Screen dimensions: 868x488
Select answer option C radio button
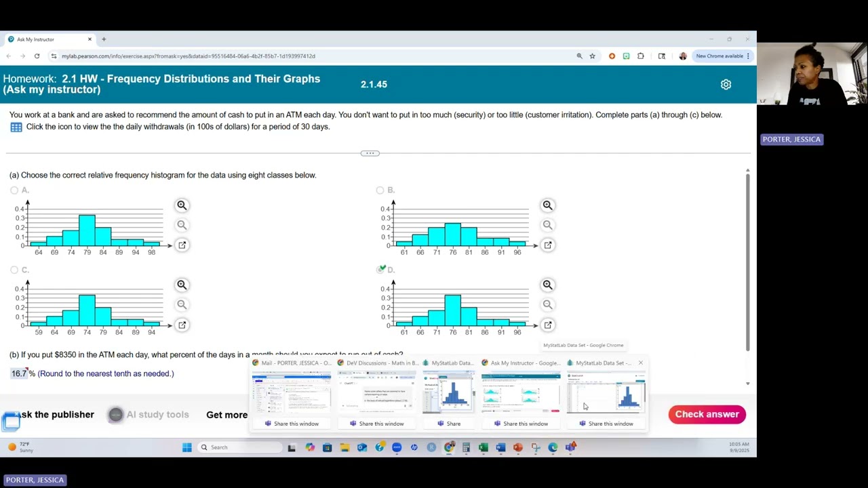14,270
